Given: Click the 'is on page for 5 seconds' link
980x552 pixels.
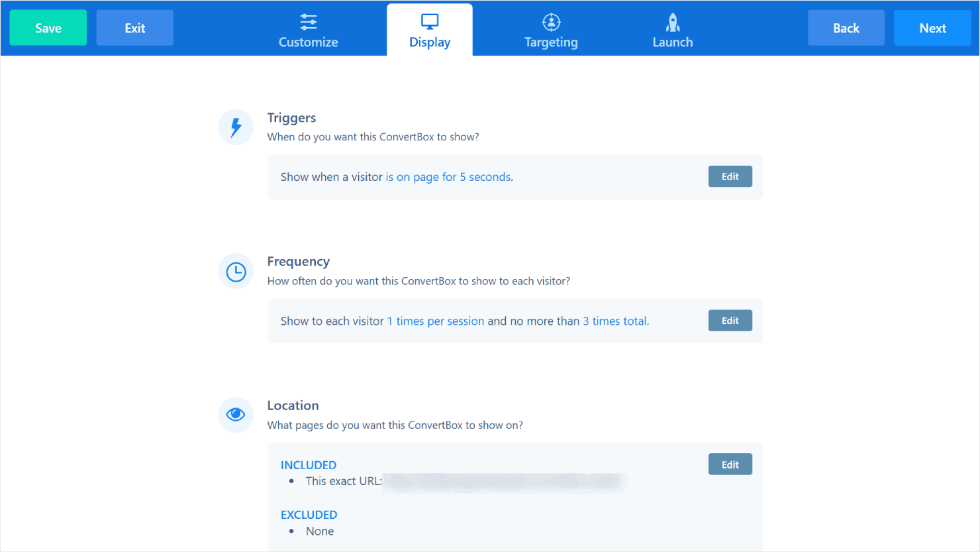Looking at the screenshot, I should click(448, 177).
